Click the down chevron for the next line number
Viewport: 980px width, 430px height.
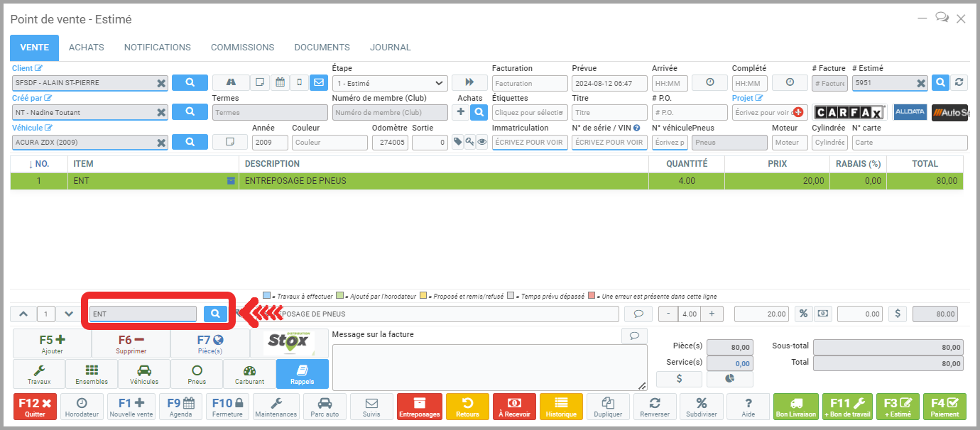(x=69, y=314)
